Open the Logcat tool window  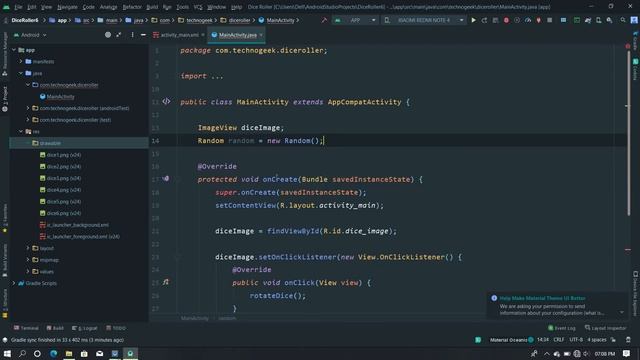85,328
